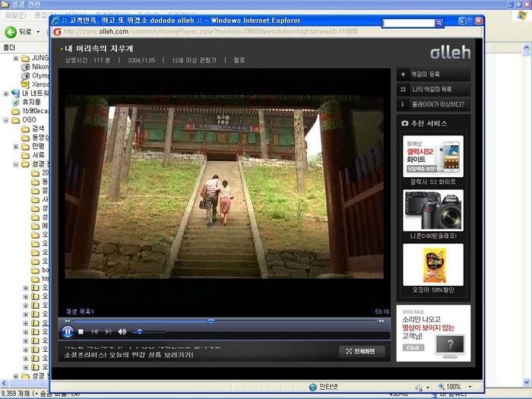Click the 뒤로 back button in Explorer

19,32
